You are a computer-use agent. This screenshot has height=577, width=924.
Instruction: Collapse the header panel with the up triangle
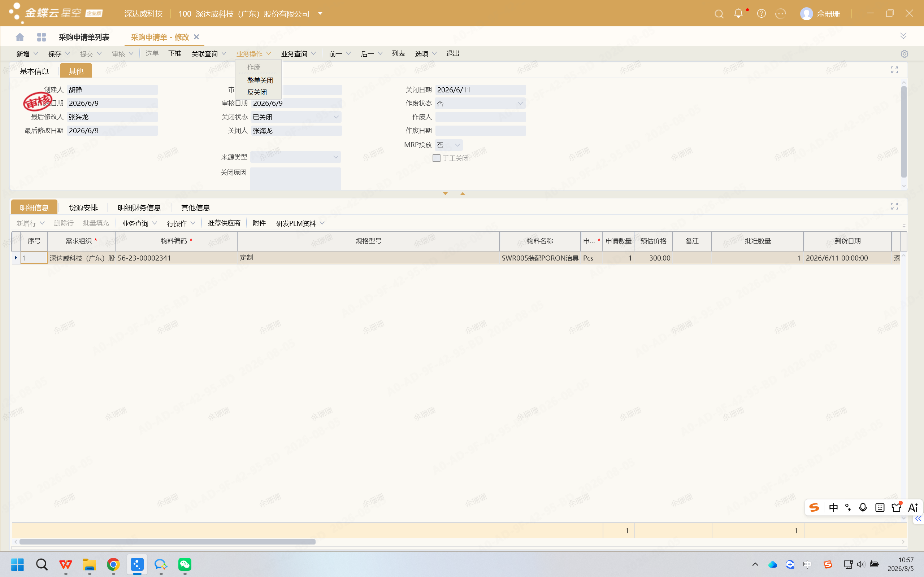tap(463, 194)
